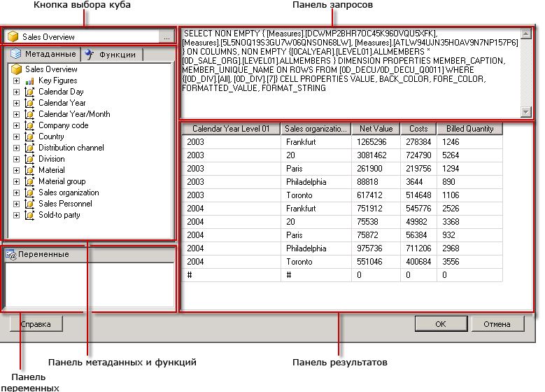Image resolution: width=545 pixels, height=392 pixels.
Task: Click the Company code dimension icon
Action: click(29, 125)
